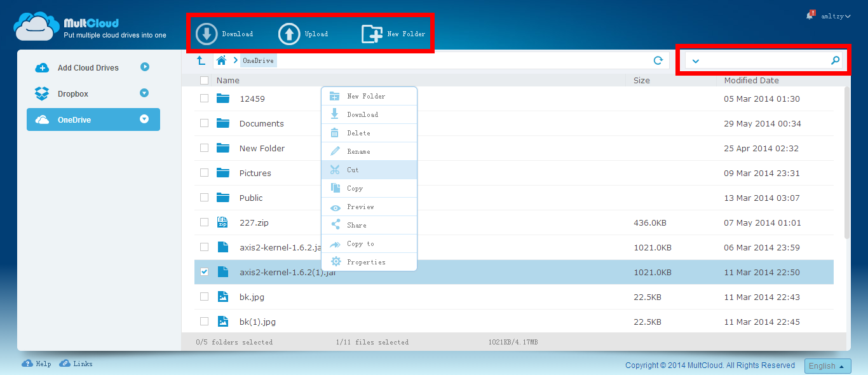Image resolution: width=868 pixels, height=375 pixels.
Task: Open the Help link at bottom
Action: 43,364
